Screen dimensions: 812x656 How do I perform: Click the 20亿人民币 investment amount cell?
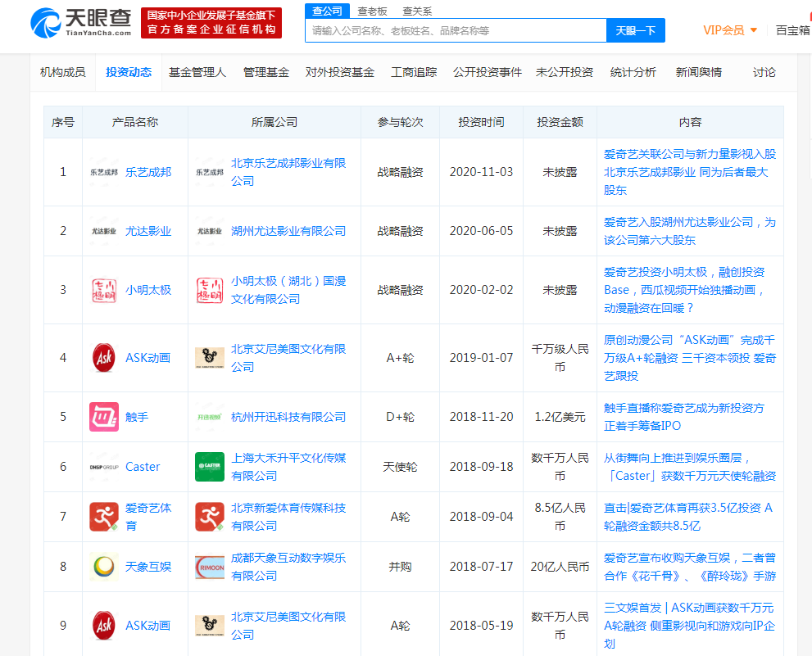(x=560, y=567)
